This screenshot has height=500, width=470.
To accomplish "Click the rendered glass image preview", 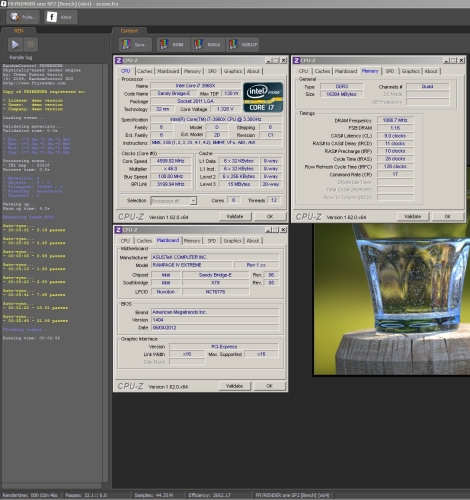I will pyautogui.click(x=392, y=299).
